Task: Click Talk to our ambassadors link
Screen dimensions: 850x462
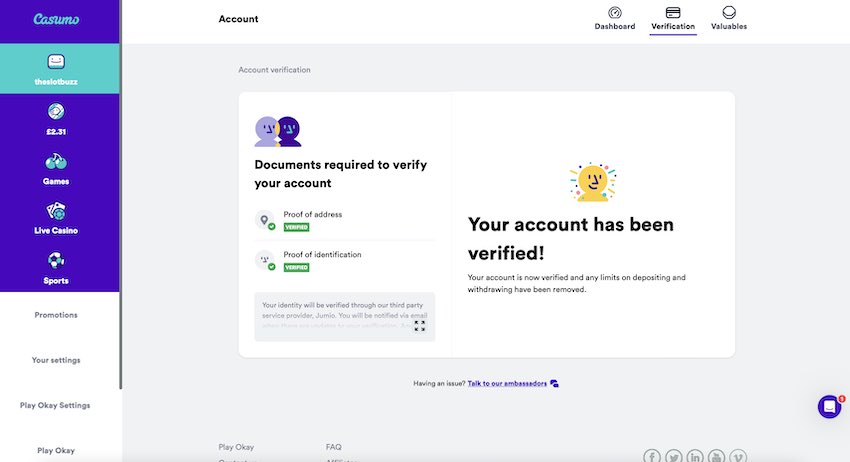Action: [x=507, y=383]
